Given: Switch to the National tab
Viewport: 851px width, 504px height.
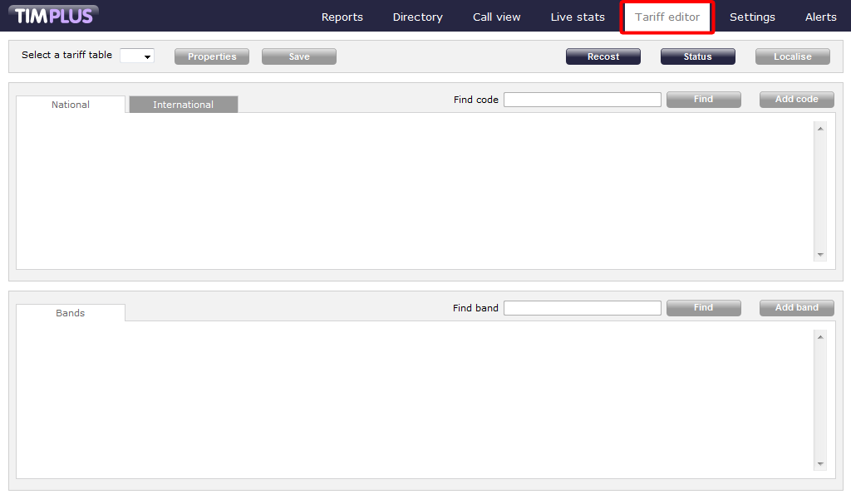Looking at the screenshot, I should 71,105.
